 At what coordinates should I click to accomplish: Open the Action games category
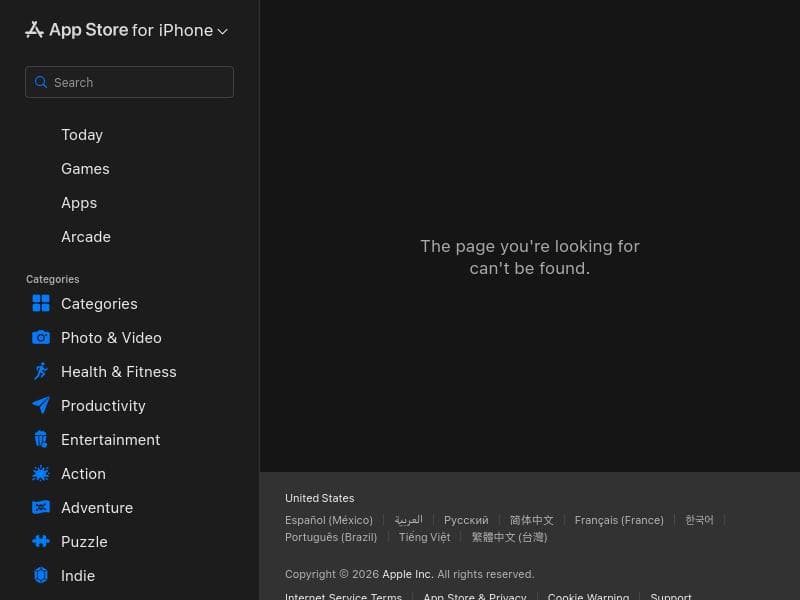(x=84, y=473)
